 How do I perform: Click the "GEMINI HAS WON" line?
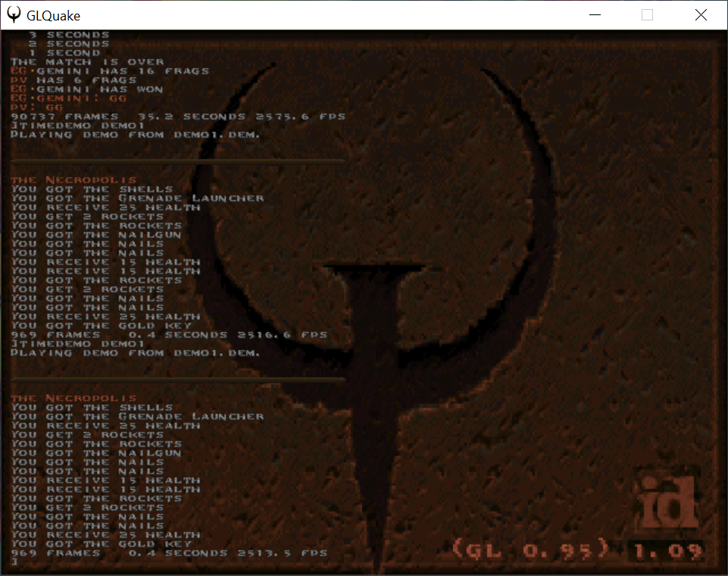[x=87, y=89]
